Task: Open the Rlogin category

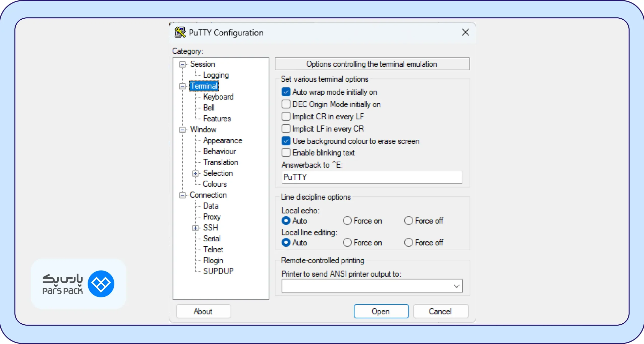Action: 213,260
